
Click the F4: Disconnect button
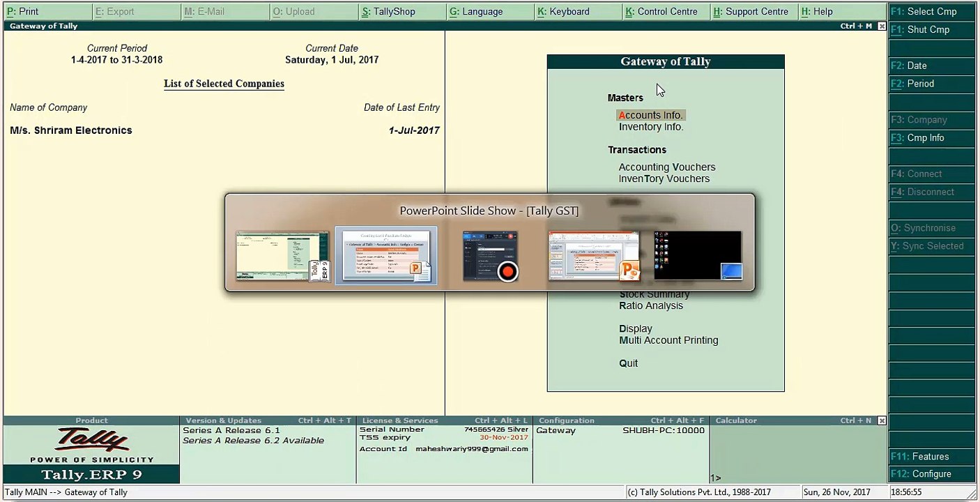(x=932, y=192)
